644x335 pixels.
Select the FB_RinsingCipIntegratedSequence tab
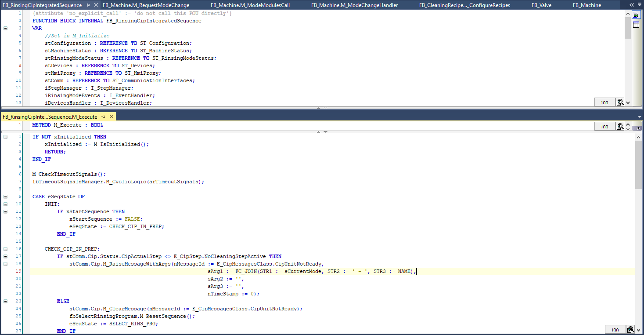click(x=42, y=5)
